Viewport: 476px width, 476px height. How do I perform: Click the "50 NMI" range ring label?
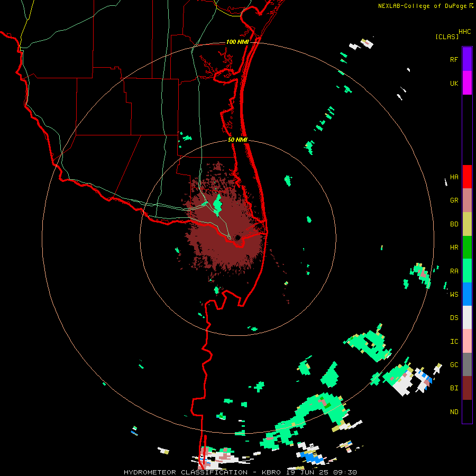coord(237,140)
